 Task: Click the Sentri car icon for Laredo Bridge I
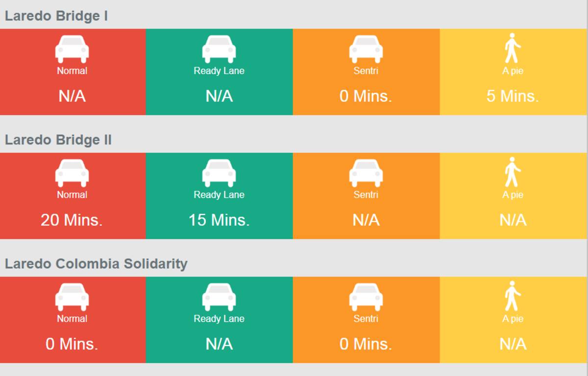[x=366, y=49]
